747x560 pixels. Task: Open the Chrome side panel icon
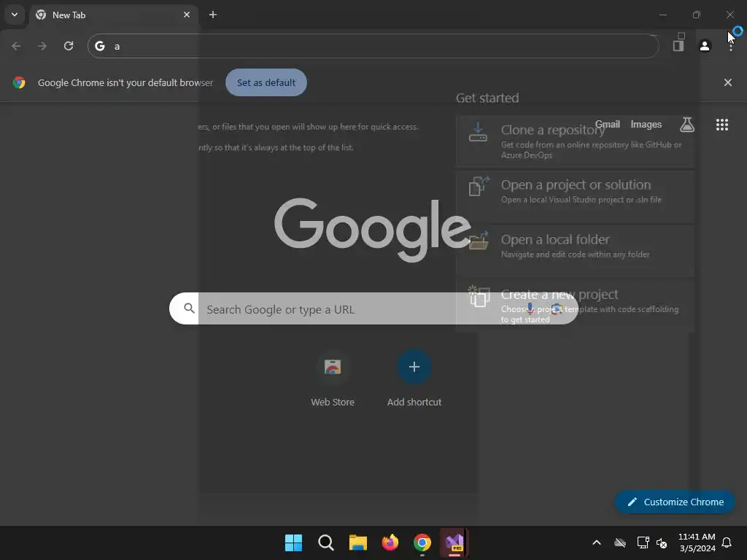(x=678, y=46)
